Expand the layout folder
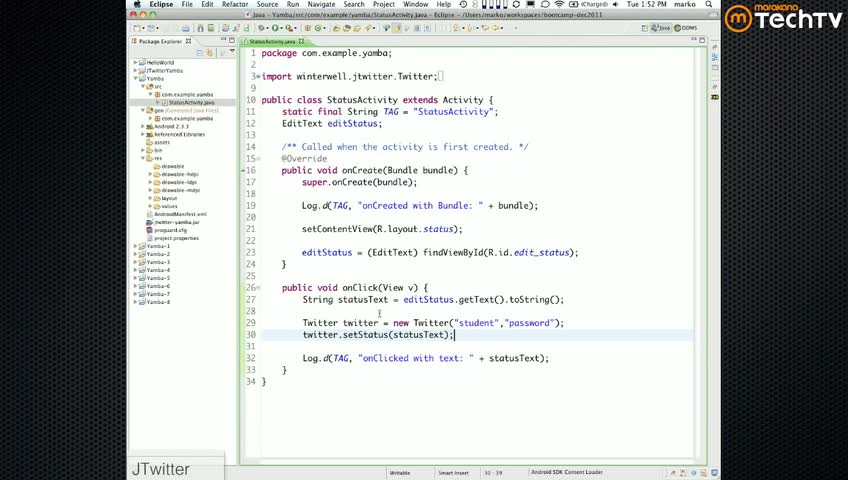848x480 pixels. [x=150, y=198]
